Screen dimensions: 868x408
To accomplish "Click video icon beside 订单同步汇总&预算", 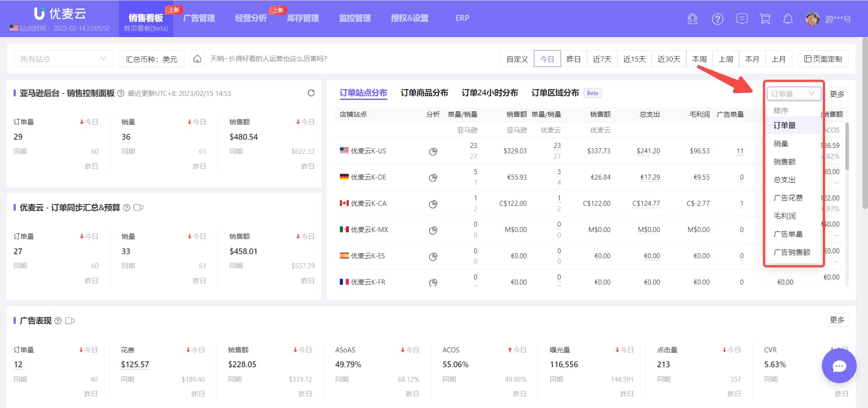I will [x=138, y=208].
